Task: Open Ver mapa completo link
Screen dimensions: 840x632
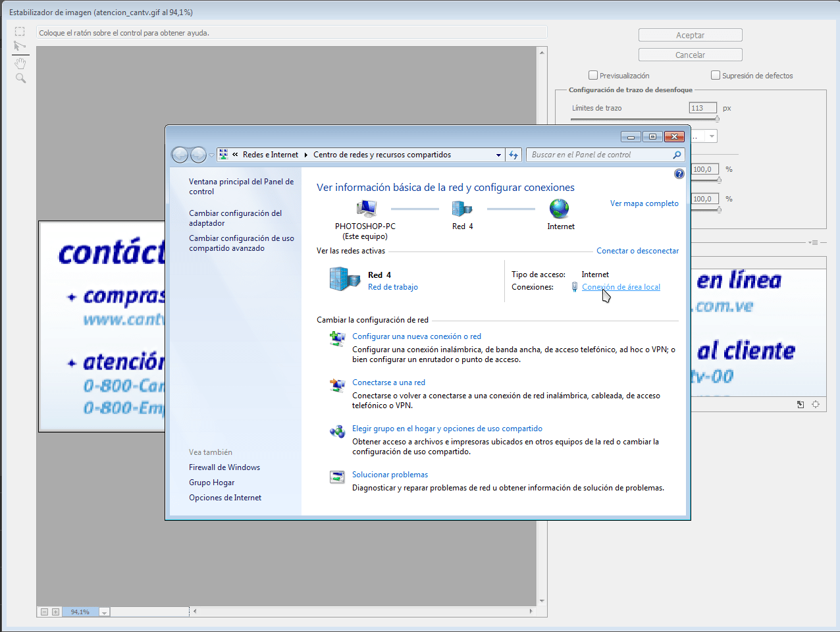Action: point(644,203)
